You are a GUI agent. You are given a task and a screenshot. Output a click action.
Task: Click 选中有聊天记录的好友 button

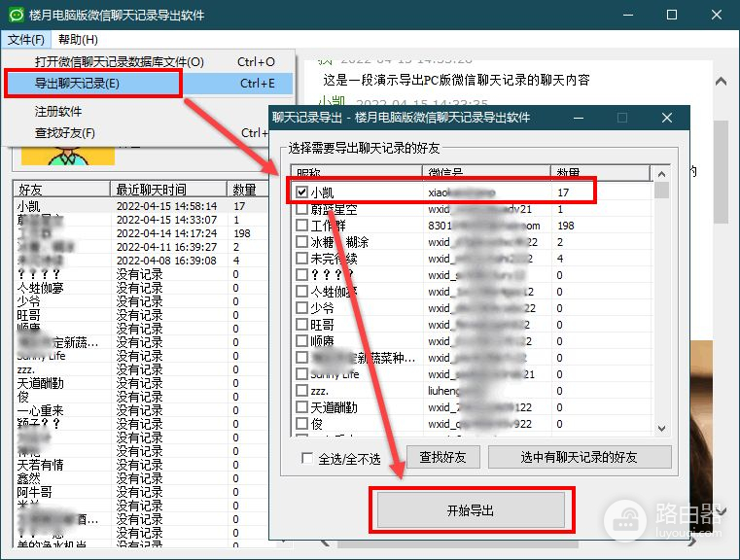click(580, 457)
